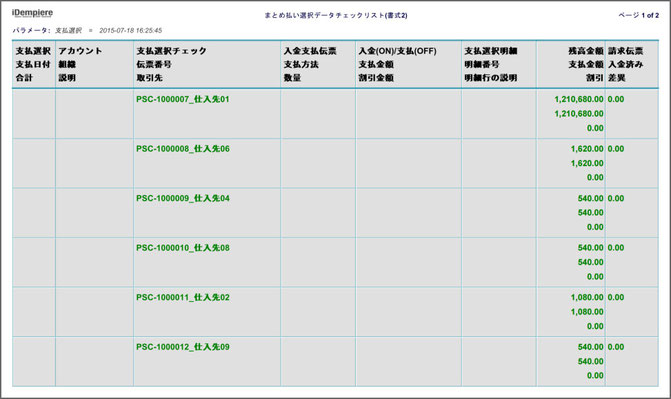
Task: Click the ページ 1 of 2 indicator
Action: [638, 15]
